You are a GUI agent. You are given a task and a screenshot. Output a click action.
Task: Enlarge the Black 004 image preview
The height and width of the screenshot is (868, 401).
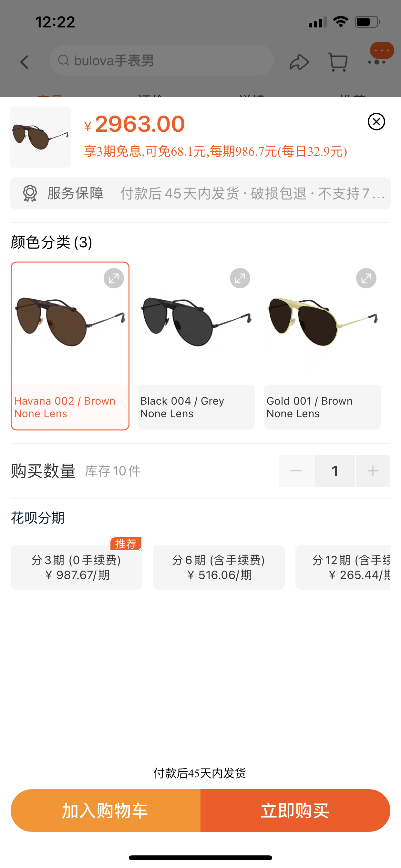pyautogui.click(x=240, y=278)
